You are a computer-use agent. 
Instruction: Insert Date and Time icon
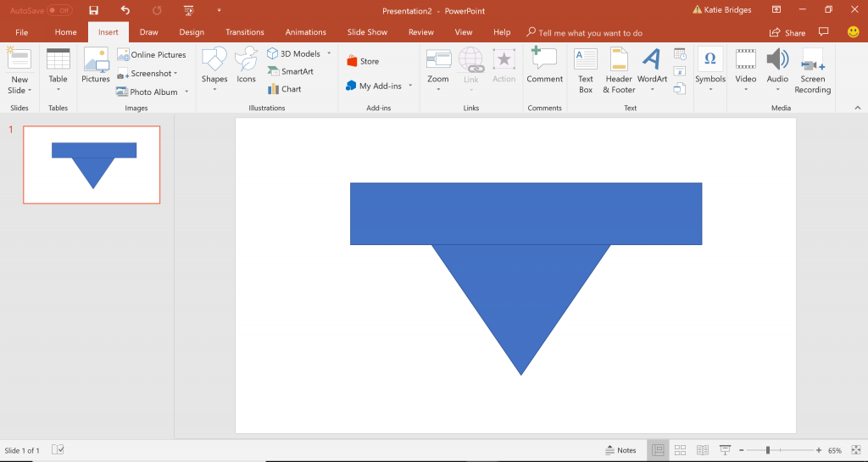[x=680, y=54]
